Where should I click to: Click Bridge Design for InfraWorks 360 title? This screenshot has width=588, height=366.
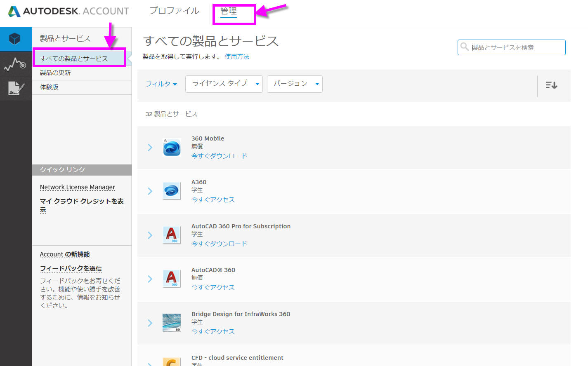241,314
